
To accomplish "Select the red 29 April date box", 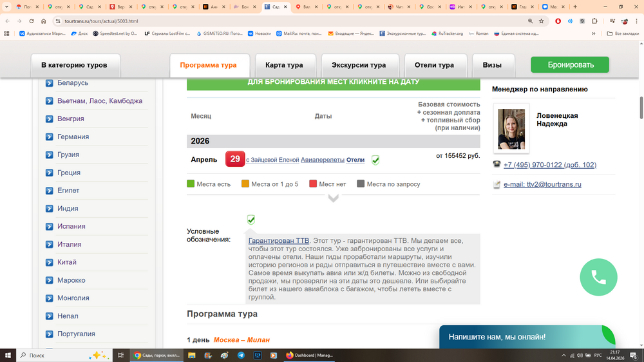I will click(235, 159).
